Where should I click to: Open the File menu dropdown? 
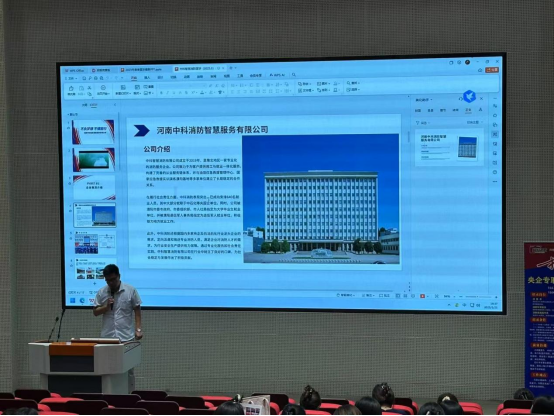(71, 78)
